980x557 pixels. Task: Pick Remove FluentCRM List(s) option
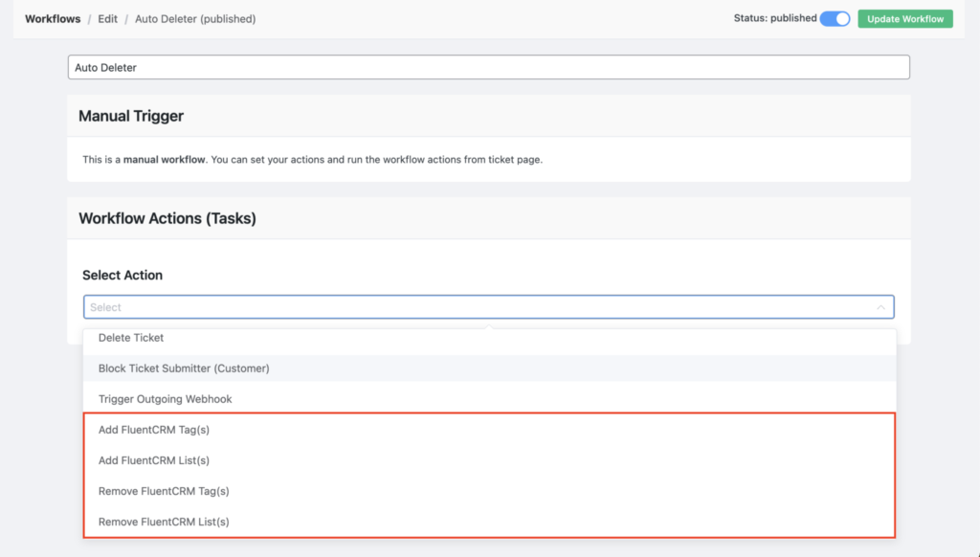[x=164, y=522]
